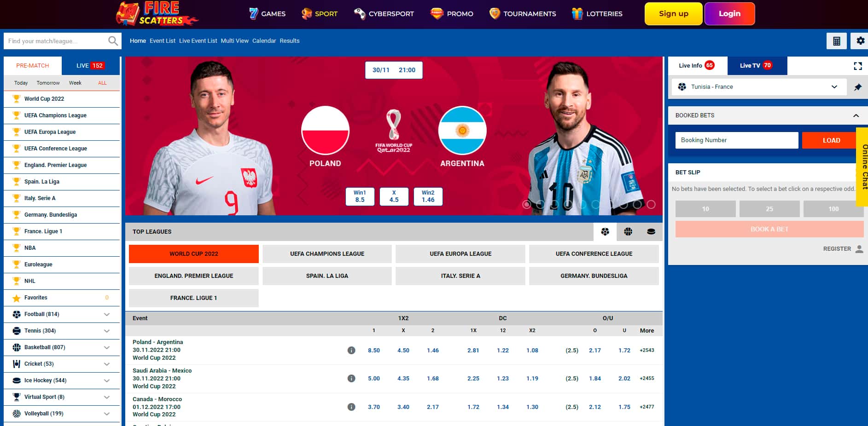
Task: Open the Games menu
Action: (267, 14)
